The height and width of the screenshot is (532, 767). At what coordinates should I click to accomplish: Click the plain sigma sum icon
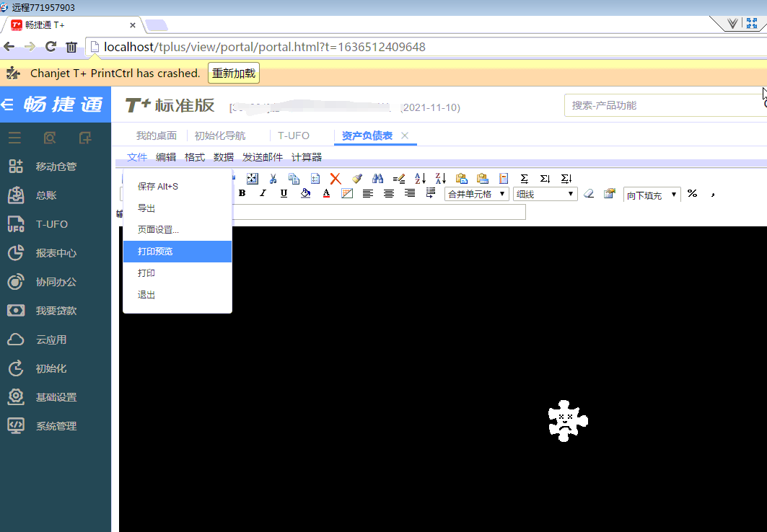[524, 179]
